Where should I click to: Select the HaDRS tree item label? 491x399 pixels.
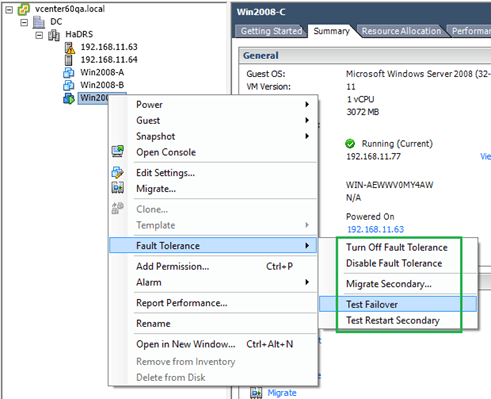click(x=79, y=34)
